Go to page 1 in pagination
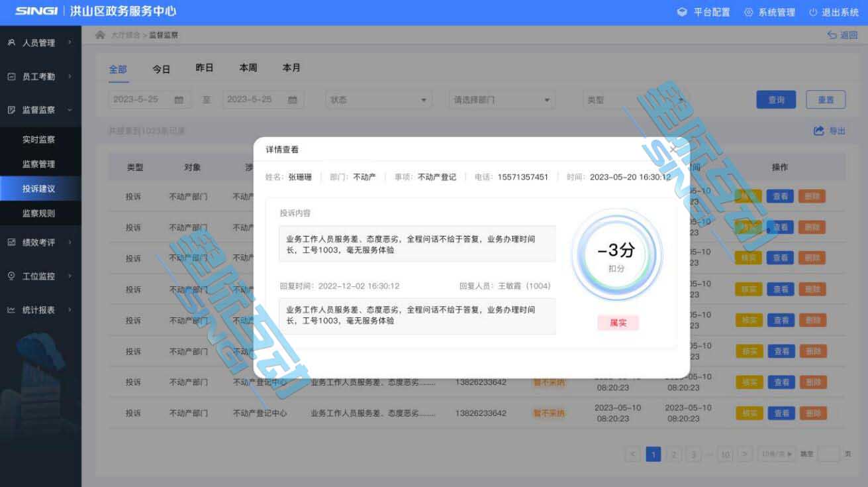Viewport: 868px width, 487px height. pos(653,454)
